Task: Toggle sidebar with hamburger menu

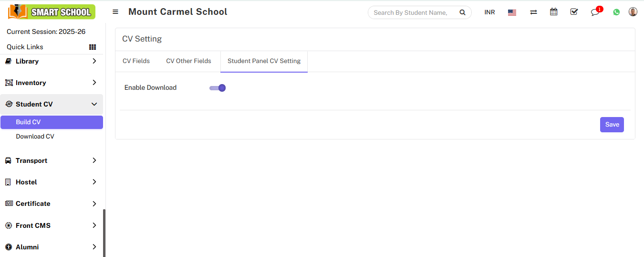Action: [x=115, y=12]
